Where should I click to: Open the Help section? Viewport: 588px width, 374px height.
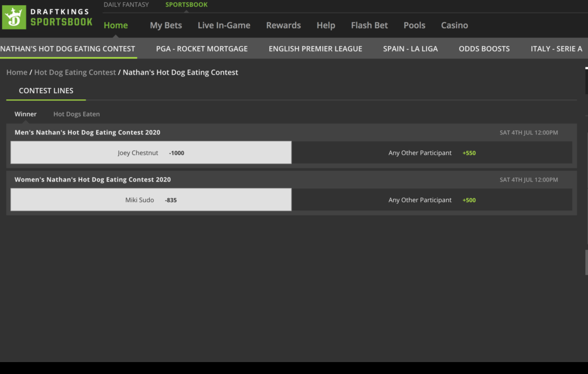pos(326,25)
